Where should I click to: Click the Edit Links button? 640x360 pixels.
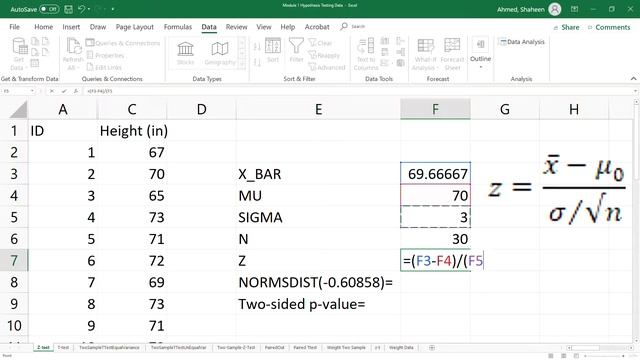(104, 67)
